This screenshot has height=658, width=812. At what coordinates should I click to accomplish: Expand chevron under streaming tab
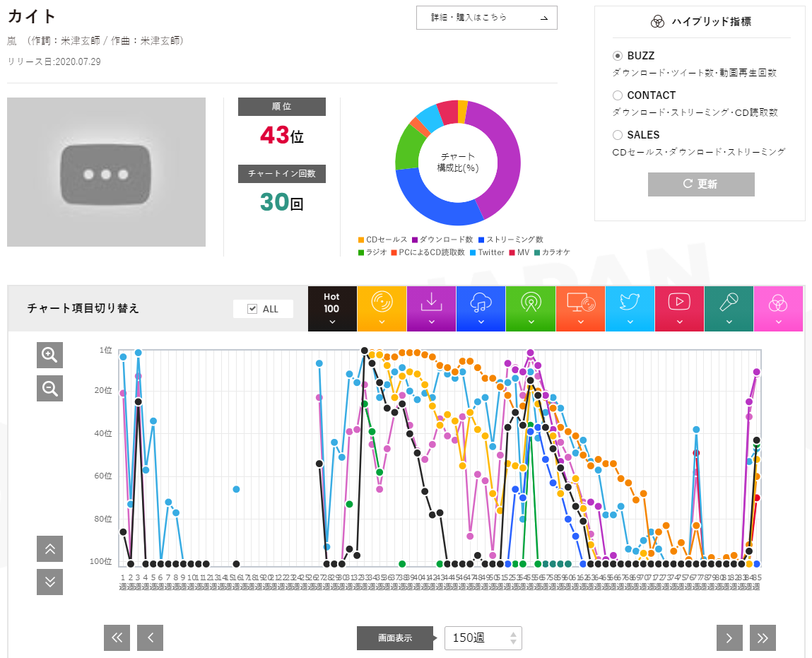481,322
